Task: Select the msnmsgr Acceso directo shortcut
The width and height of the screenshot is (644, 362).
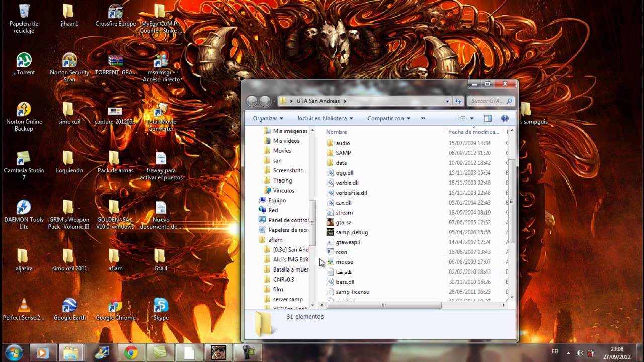Action: pos(161,67)
